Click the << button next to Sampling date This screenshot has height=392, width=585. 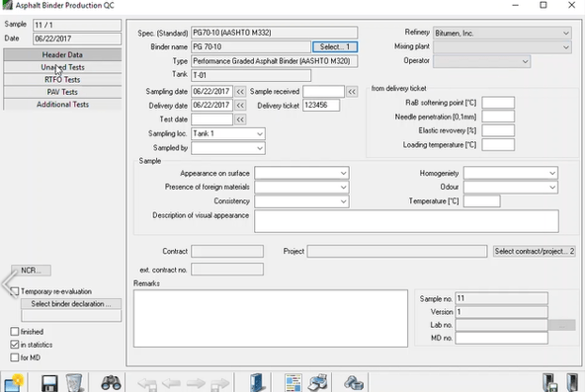point(240,91)
